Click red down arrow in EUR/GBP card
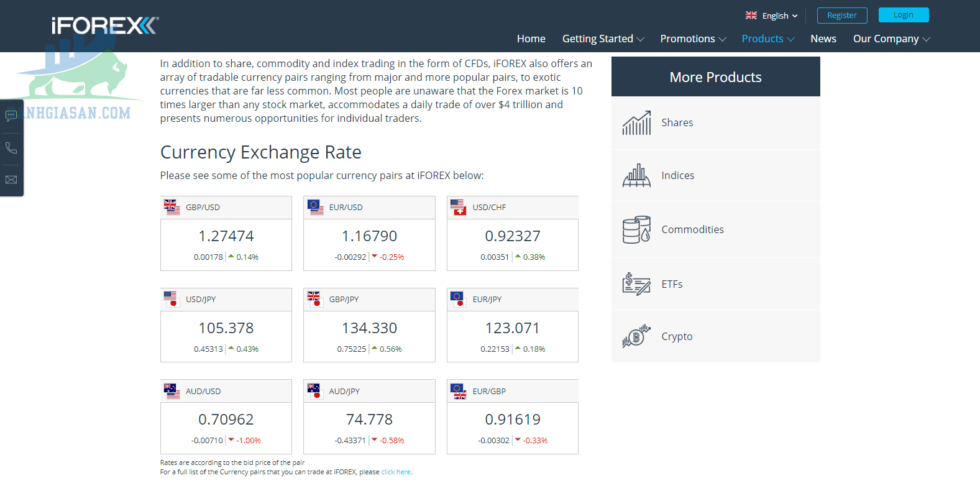The width and height of the screenshot is (980, 483). click(x=518, y=439)
